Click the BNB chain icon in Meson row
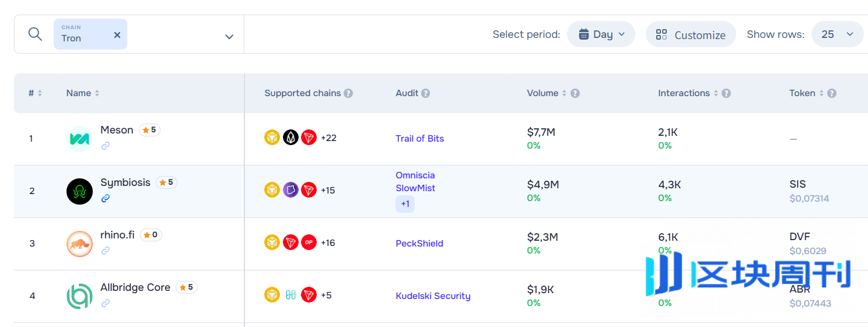868x327 pixels. [x=272, y=138]
